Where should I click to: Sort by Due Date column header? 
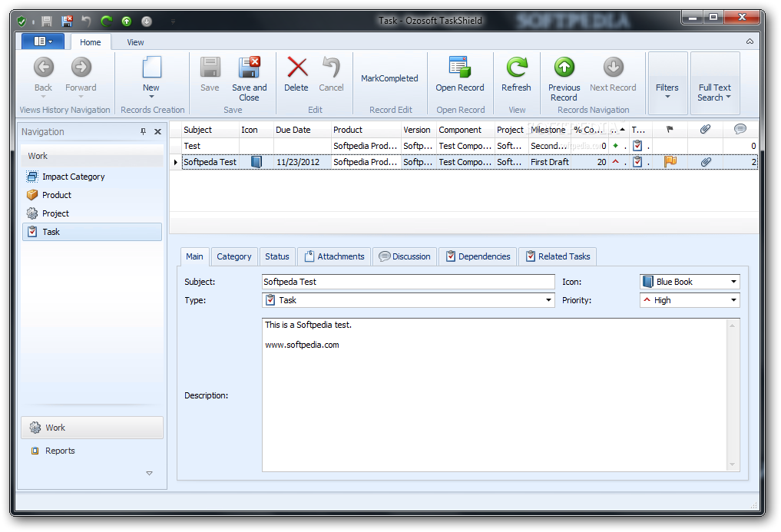click(x=302, y=130)
